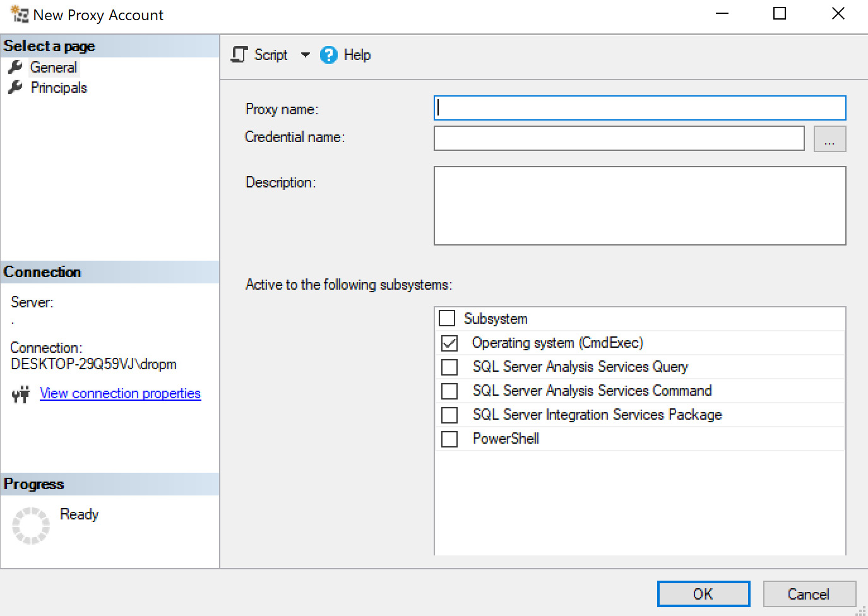Click the Ready progress spinner

click(32, 525)
